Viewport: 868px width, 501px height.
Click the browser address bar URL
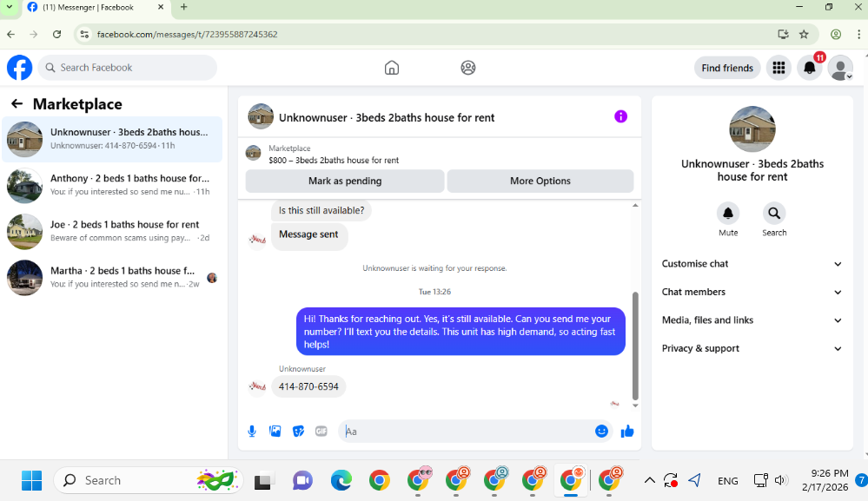pyautogui.click(x=187, y=34)
